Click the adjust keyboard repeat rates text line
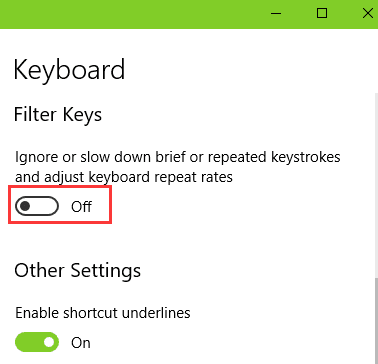Screen dimensions: 378x364 pyautogui.click(x=124, y=177)
